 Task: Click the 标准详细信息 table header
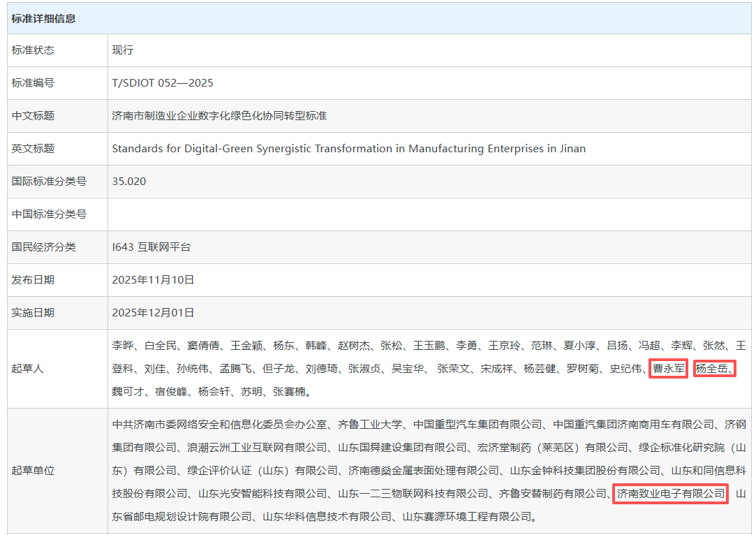point(43,19)
